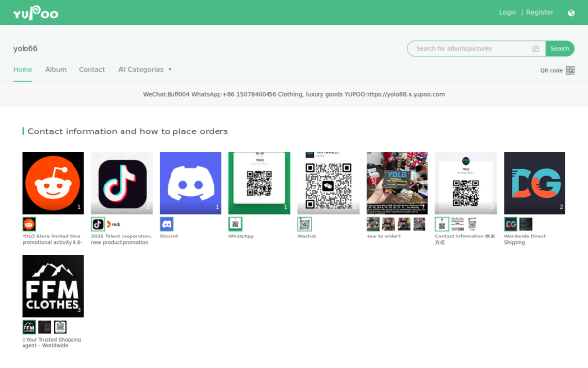This screenshot has width=588, height=368.
Task: Select small DG thumbnail under Worldwide Direct Shipping
Action: [511, 224]
